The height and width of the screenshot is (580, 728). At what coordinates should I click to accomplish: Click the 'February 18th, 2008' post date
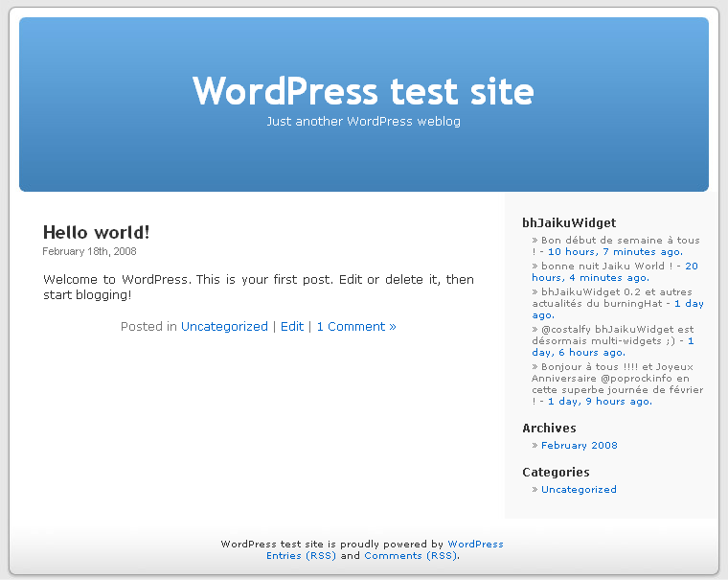89,251
